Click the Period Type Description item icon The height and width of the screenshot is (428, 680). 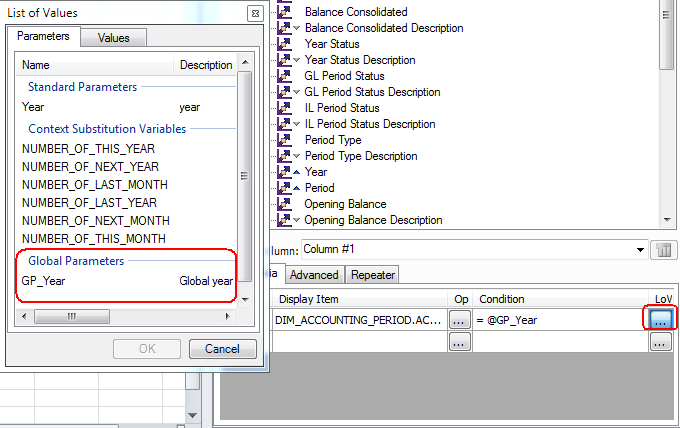(284, 156)
